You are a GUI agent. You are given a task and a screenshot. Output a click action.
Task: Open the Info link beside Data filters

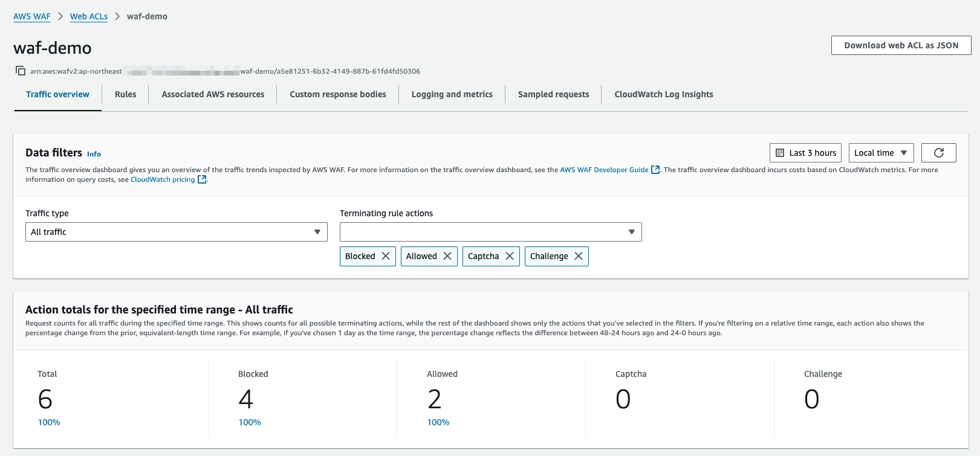pos(94,154)
